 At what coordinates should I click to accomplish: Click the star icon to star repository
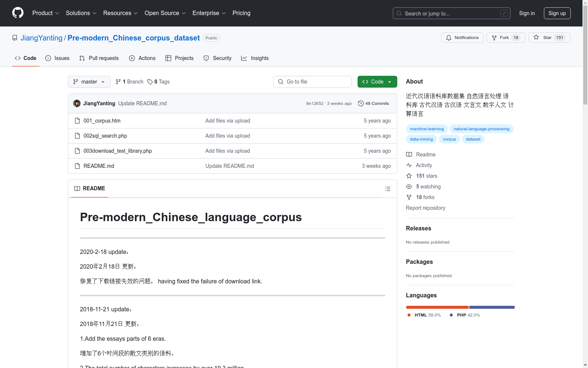(536, 37)
